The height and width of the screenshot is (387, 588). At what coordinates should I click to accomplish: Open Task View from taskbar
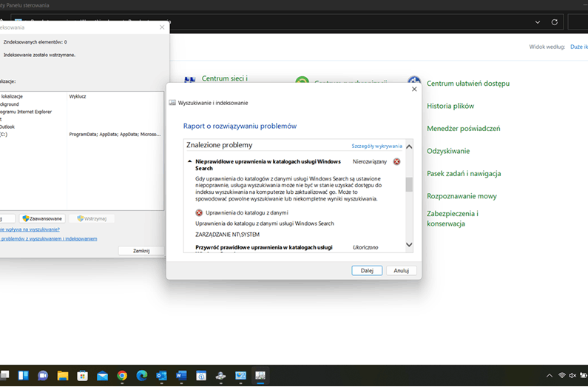tap(4, 375)
